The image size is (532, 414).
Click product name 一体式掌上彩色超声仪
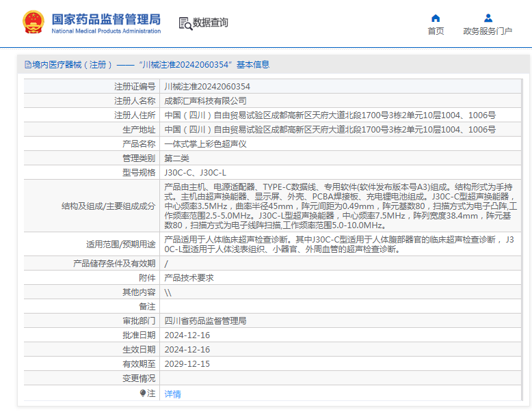206,144
